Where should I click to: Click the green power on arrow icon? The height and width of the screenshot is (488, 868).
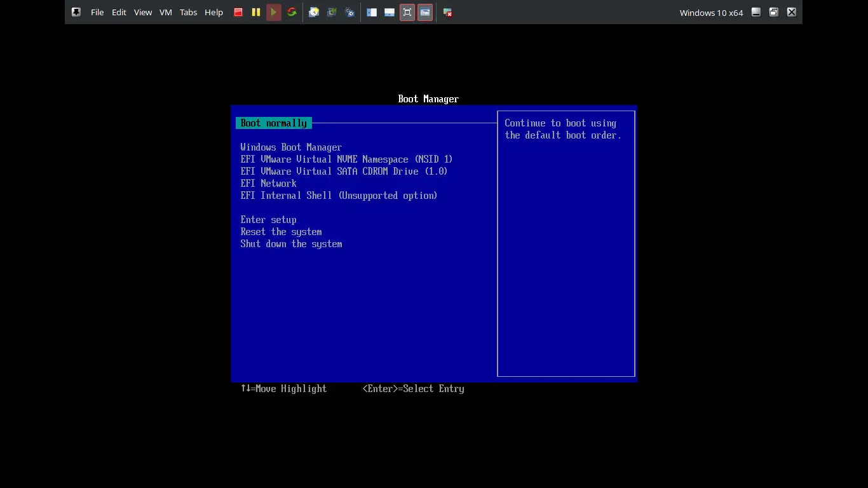click(x=274, y=12)
